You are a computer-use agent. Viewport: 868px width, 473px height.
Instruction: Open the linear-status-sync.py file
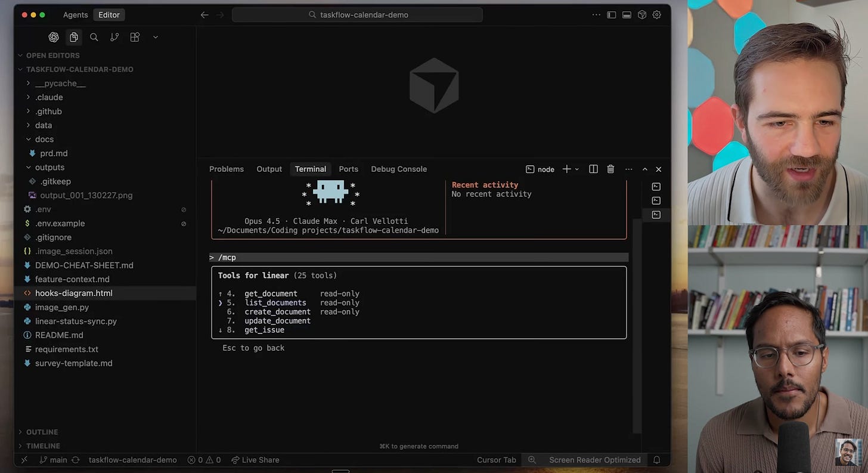(76, 321)
